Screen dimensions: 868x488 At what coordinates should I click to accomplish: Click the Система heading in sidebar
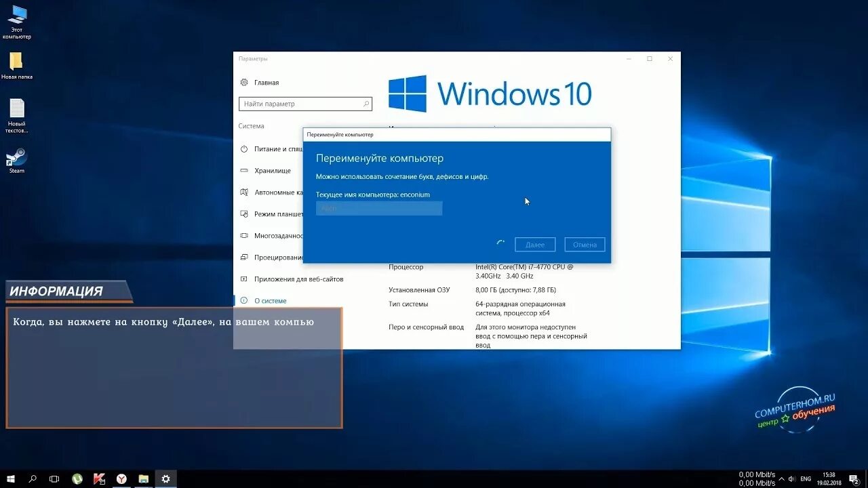(x=251, y=126)
